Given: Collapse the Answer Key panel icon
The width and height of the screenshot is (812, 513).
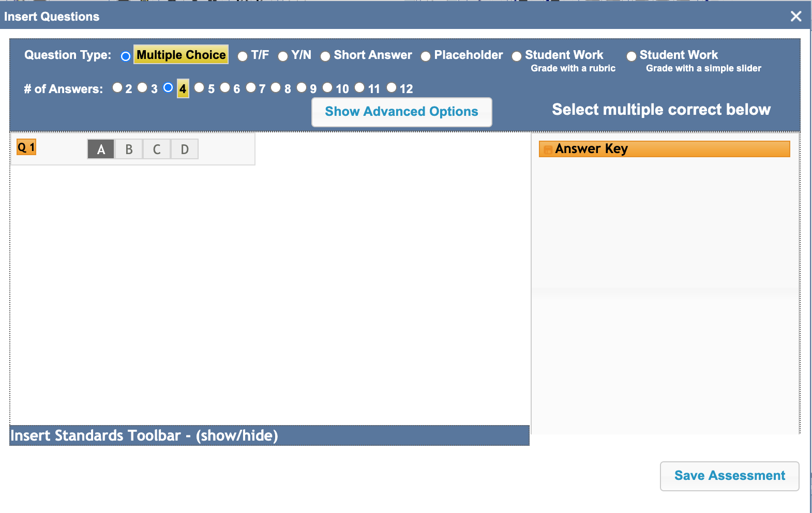Looking at the screenshot, I should [548, 149].
